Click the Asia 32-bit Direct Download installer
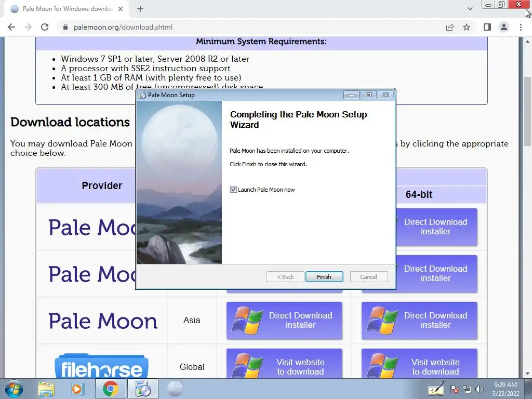Viewport: 532px width, 399px height. click(284, 320)
